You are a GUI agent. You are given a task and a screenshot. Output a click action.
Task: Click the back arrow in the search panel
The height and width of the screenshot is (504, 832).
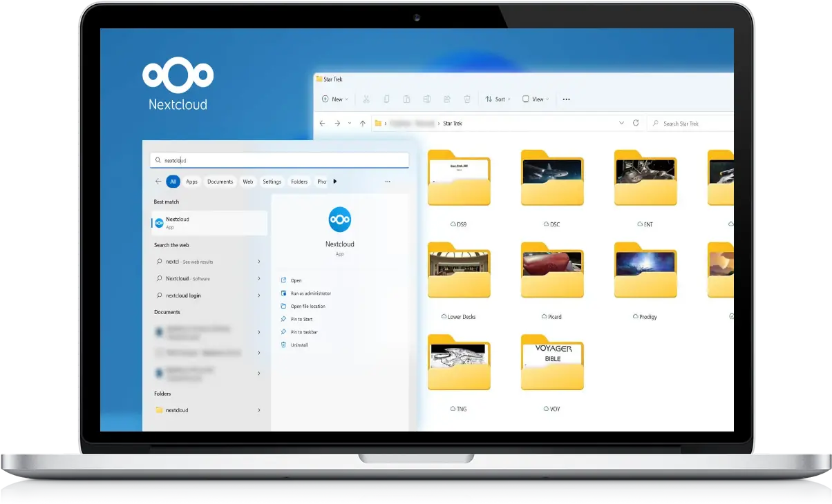click(158, 182)
